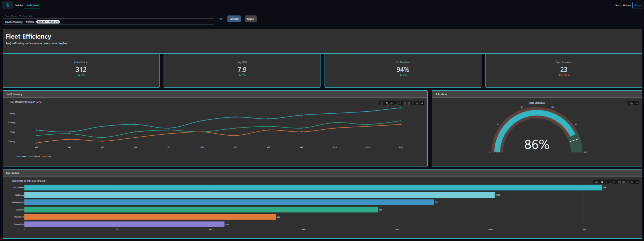The width and height of the screenshot is (644, 241).
Task: Click the Active Vehicles value 312
Action: point(81,69)
